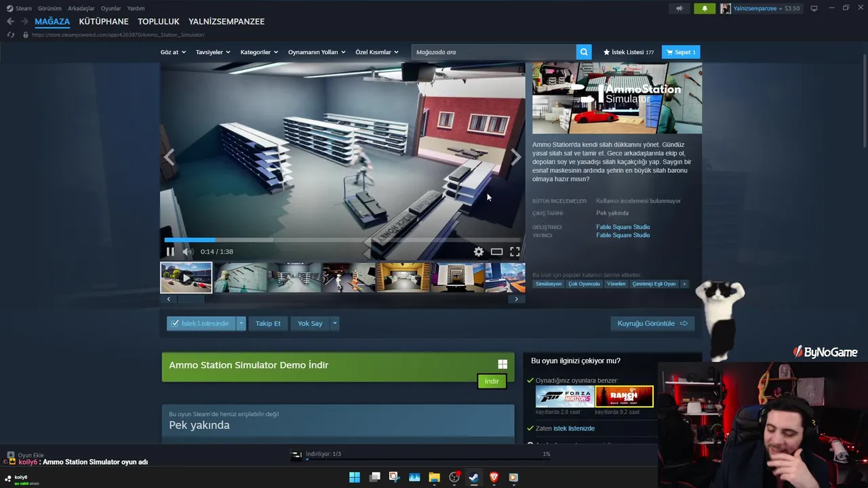Open İstek Listesi wishlist
Image resolution: width=868 pixels, height=488 pixels.
tap(628, 52)
